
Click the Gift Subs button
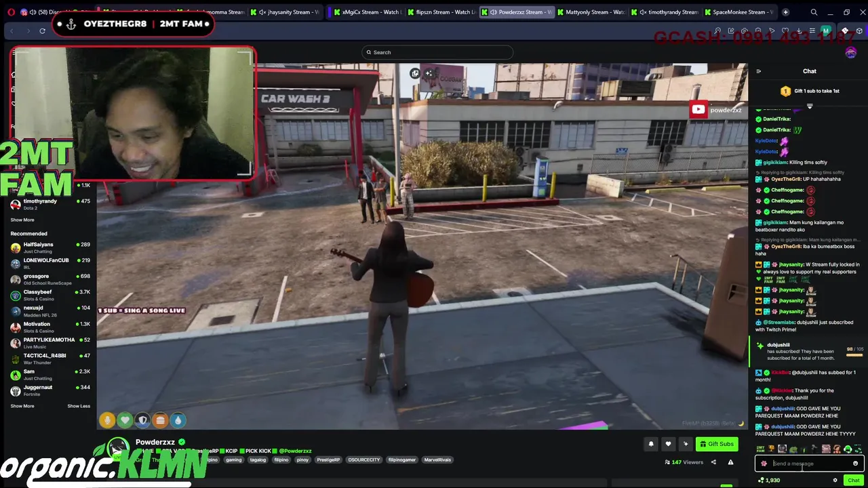(x=717, y=444)
